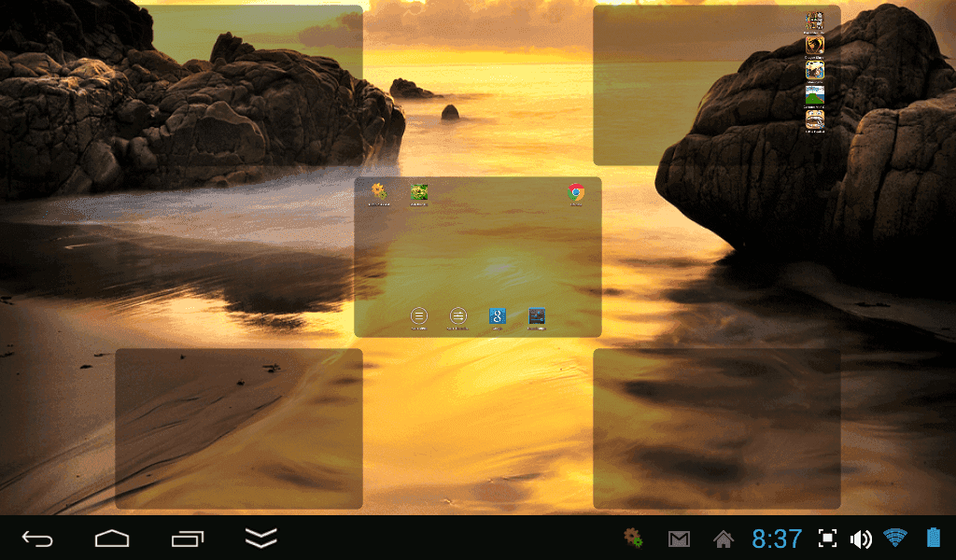Tap the circular three-line menu icon

click(x=419, y=316)
